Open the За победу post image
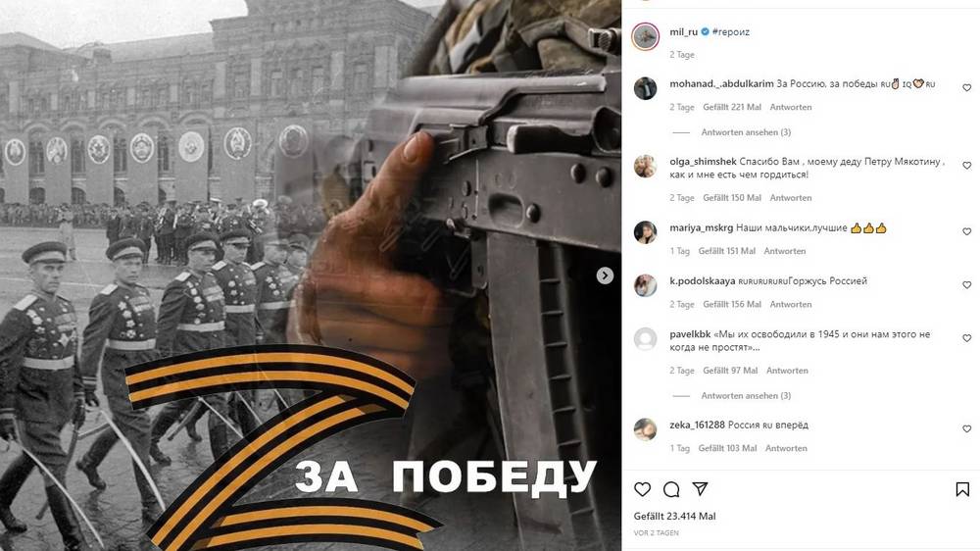The image size is (980, 551). pos(311,275)
